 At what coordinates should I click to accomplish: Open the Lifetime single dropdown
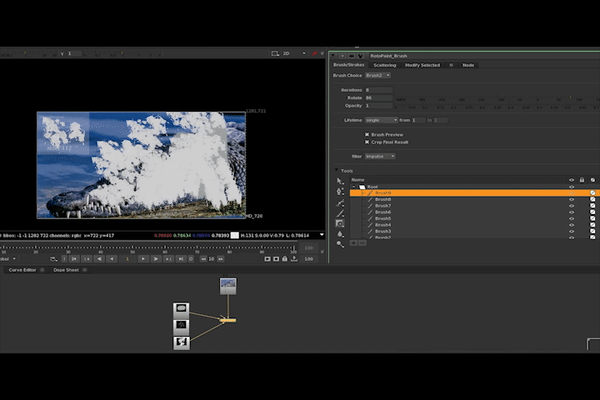point(382,120)
